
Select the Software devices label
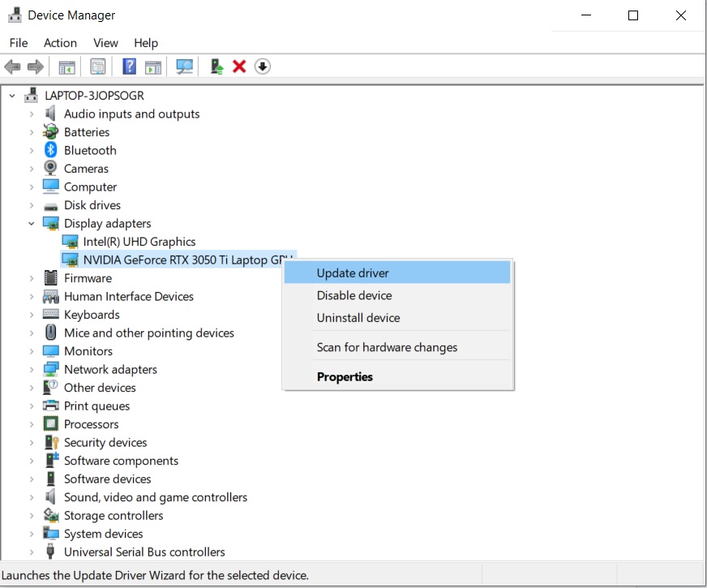pyautogui.click(x=107, y=479)
